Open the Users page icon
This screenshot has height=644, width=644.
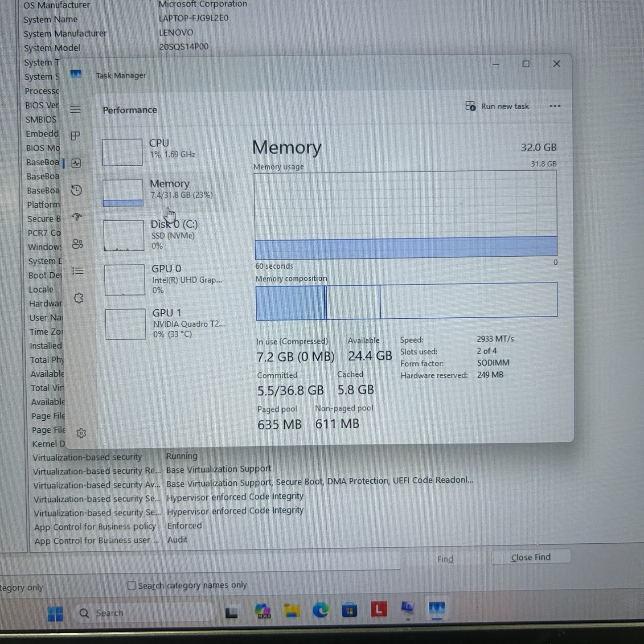(x=78, y=244)
